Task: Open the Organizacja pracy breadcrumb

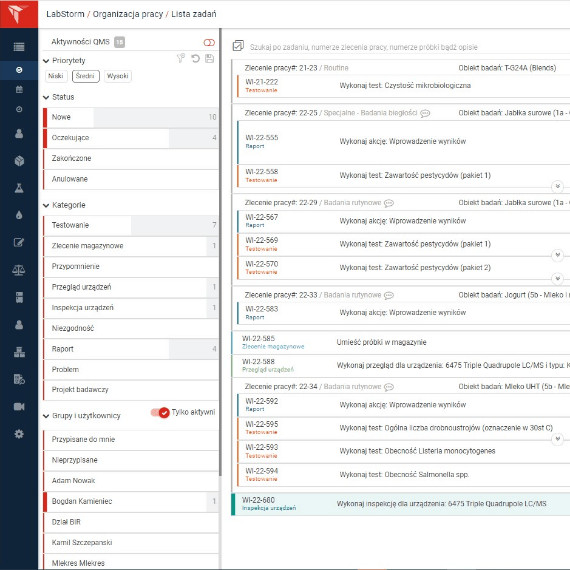Action: pyautogui.click(x=128, y=14)
